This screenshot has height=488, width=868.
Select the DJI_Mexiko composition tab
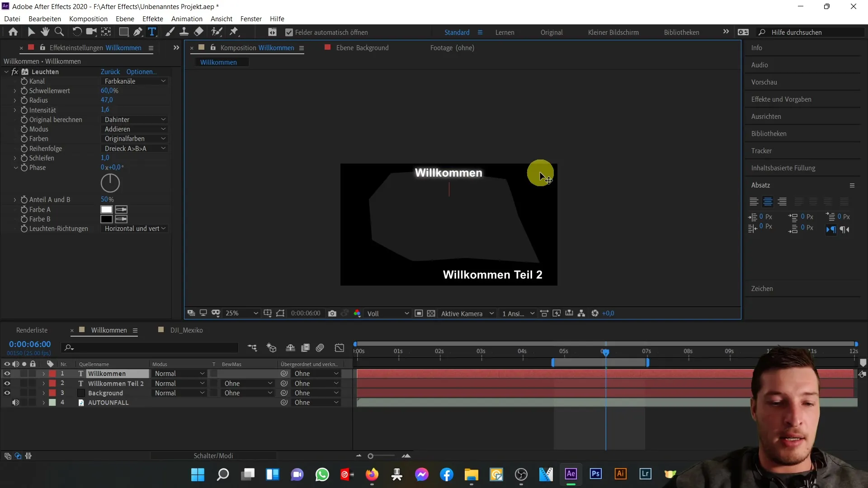[x=187, y=330]
